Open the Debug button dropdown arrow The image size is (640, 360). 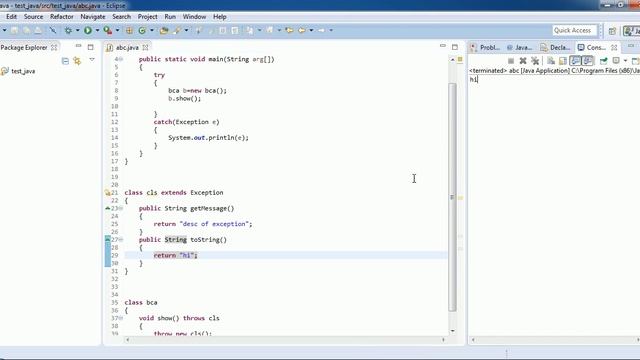[78, 30]
